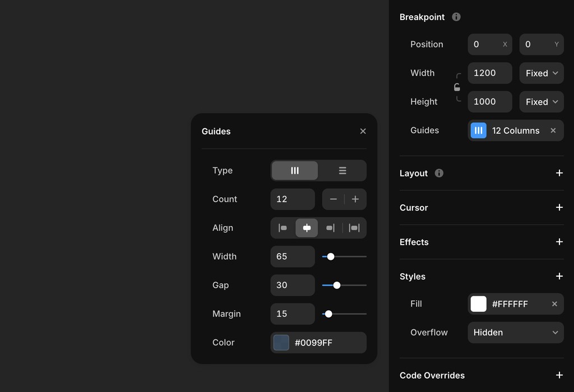Click the Styles section title
The image size is (574, 392).
coord(413,277)
